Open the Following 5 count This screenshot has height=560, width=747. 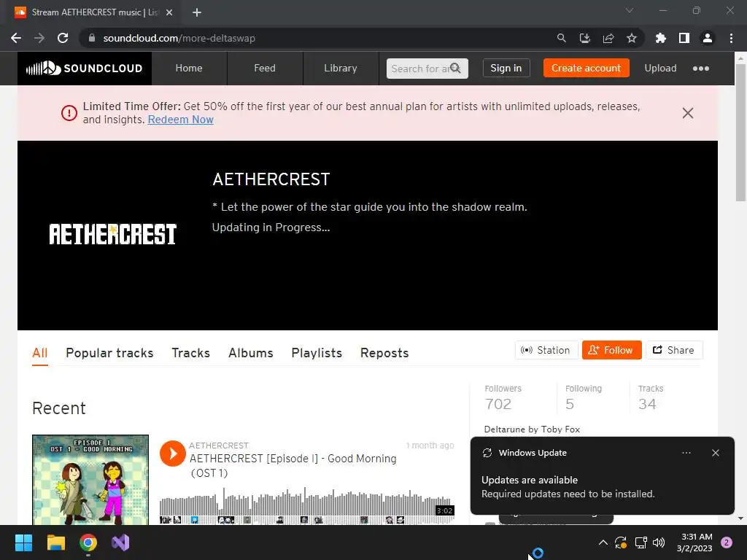(583, 397)
